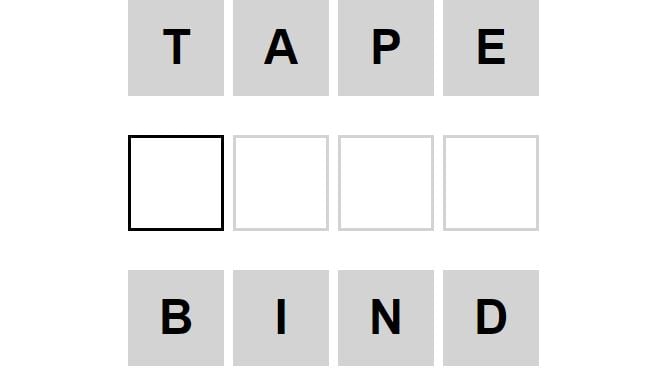Select the A letter tile

[281, 48]
